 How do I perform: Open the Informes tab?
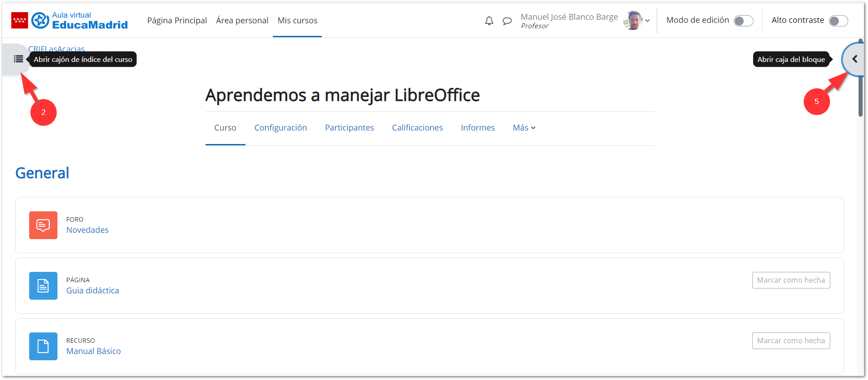[x=478, y=128]
